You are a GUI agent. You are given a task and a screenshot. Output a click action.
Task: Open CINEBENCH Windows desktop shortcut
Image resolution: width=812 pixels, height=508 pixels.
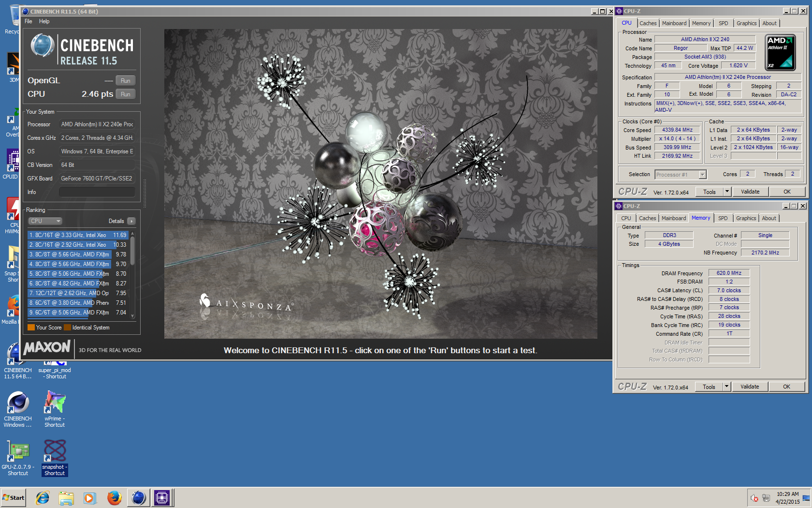pyautogui.click(x=18, y=410)
